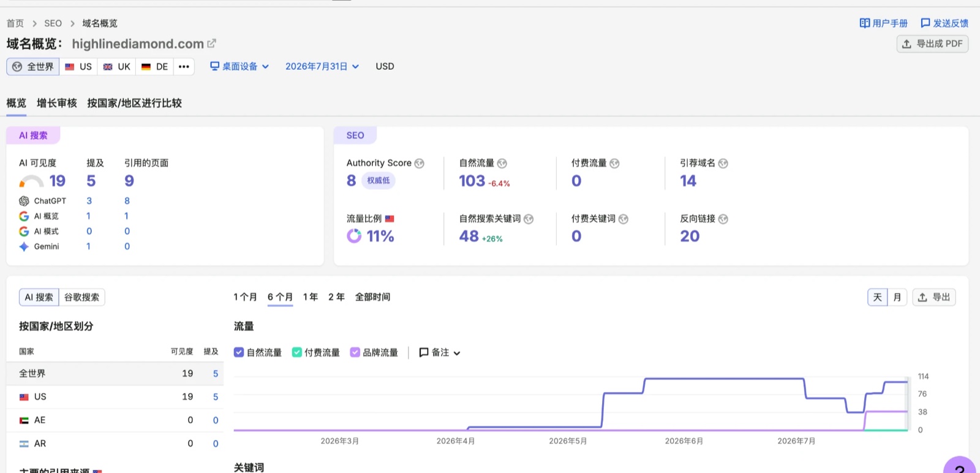
Task: Open the user manual book icon
Action: tap(865, 23)
